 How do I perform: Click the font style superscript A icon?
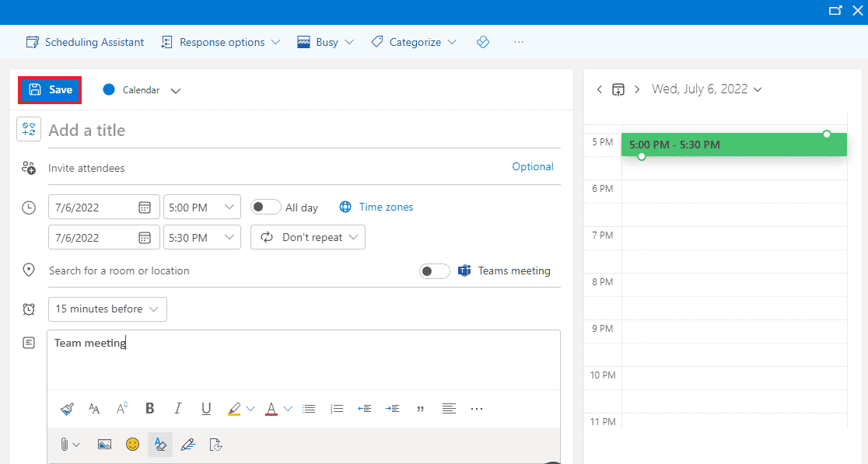click(122, 408)
